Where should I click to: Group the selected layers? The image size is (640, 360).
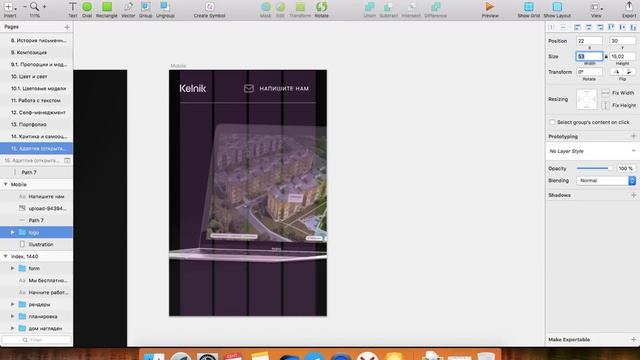tap(146, 10)
